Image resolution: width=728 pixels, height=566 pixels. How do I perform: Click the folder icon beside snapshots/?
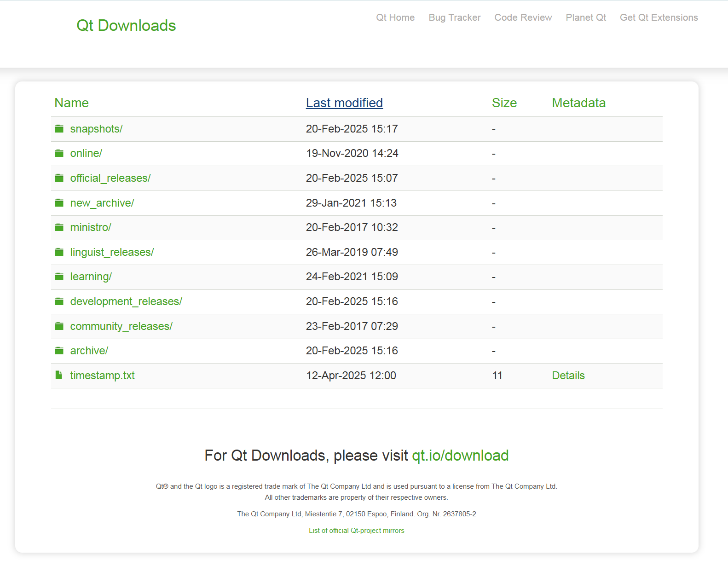59,129
